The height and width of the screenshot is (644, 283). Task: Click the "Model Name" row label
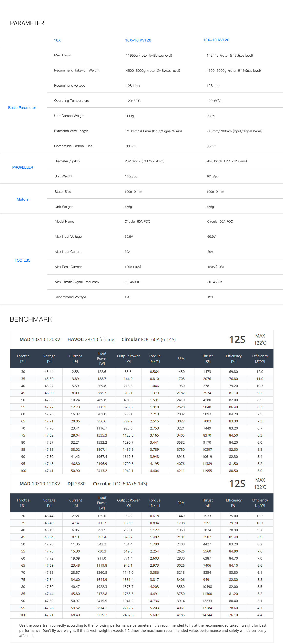pyautogui.click(x=64, y=222)
